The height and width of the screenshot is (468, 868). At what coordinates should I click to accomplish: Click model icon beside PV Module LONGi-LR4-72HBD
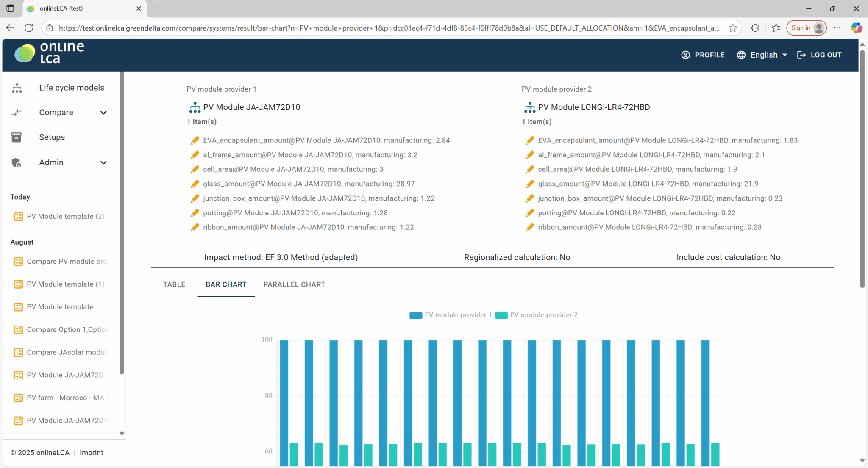coord(530,107)
